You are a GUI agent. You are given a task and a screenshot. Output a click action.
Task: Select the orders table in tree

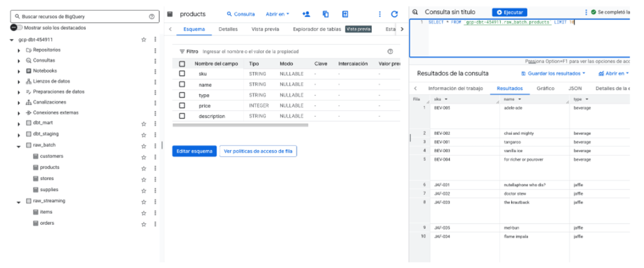(47, 223)
